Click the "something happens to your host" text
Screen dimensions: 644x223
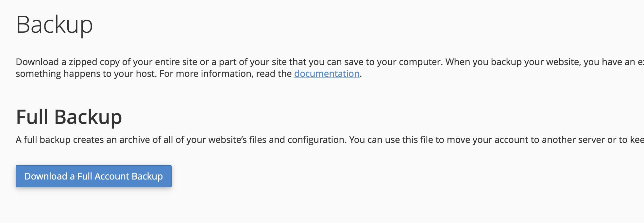pyautogui.click(x=86, y=74)
